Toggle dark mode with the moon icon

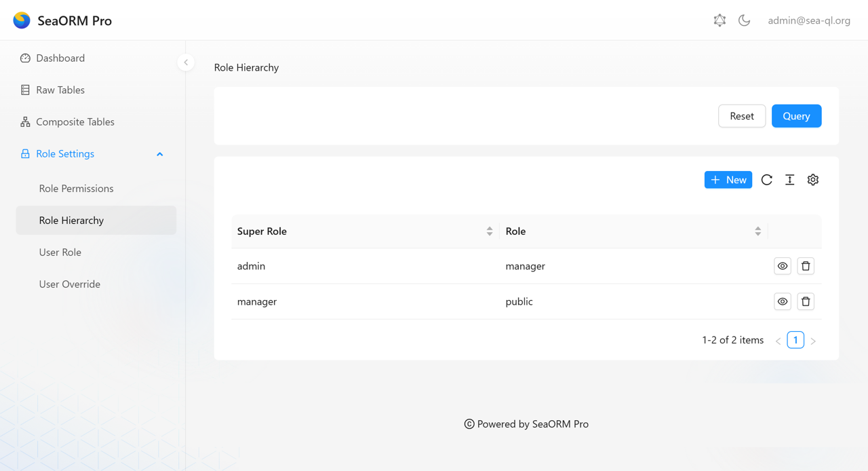coord(744,20)
